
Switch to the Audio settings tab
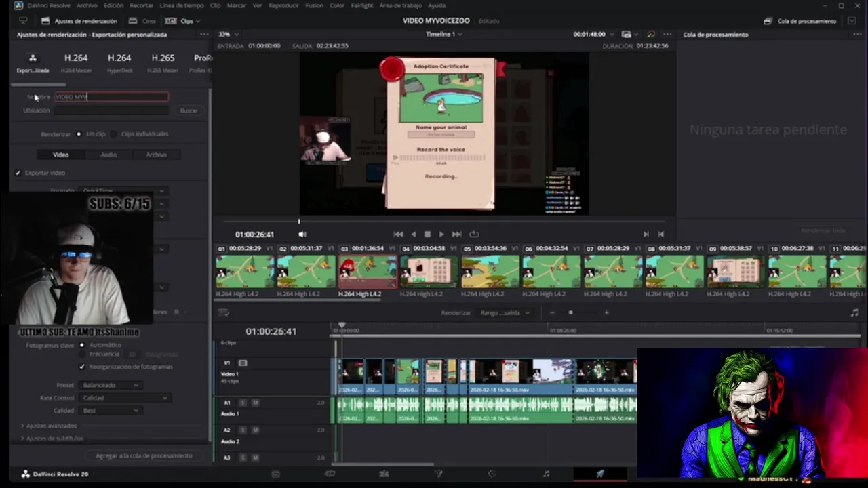[x=108, y=155]
